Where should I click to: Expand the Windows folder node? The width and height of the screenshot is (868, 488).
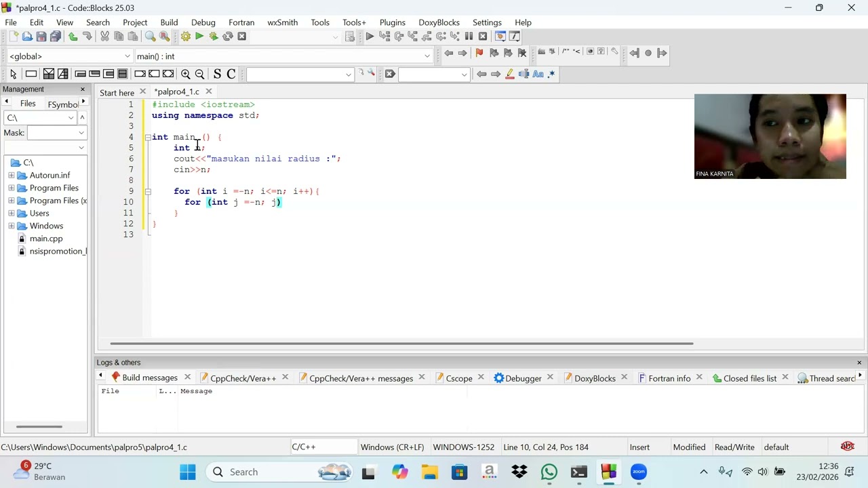click(x=12, y=226)
